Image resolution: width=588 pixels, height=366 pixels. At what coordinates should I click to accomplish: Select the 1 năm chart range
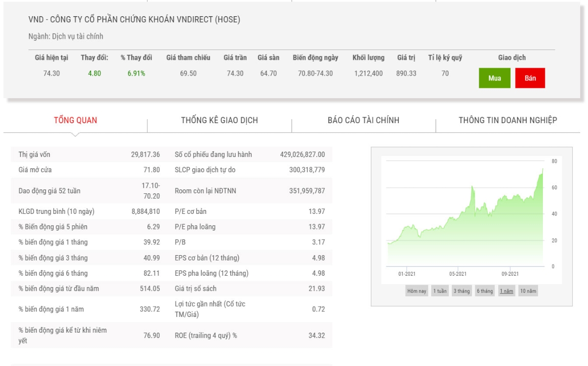(x=506, y=291)
